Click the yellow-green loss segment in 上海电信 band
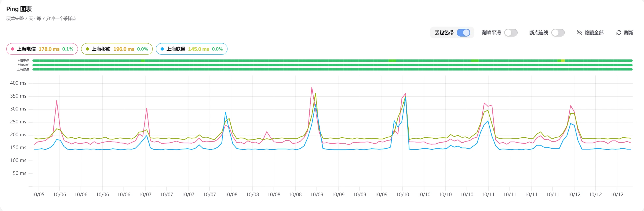Image resolution: width=644 pixels, height=211 pixels. [x=563, y=61]
